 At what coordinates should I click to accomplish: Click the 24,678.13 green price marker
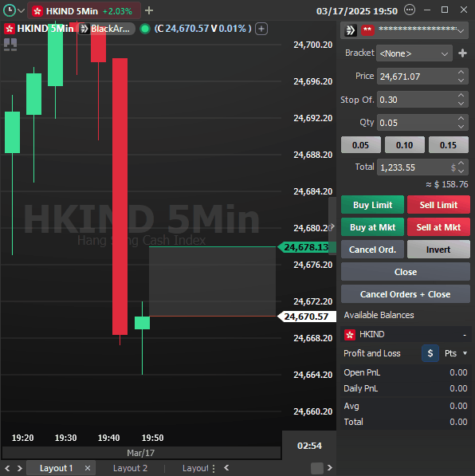[307, 247]
